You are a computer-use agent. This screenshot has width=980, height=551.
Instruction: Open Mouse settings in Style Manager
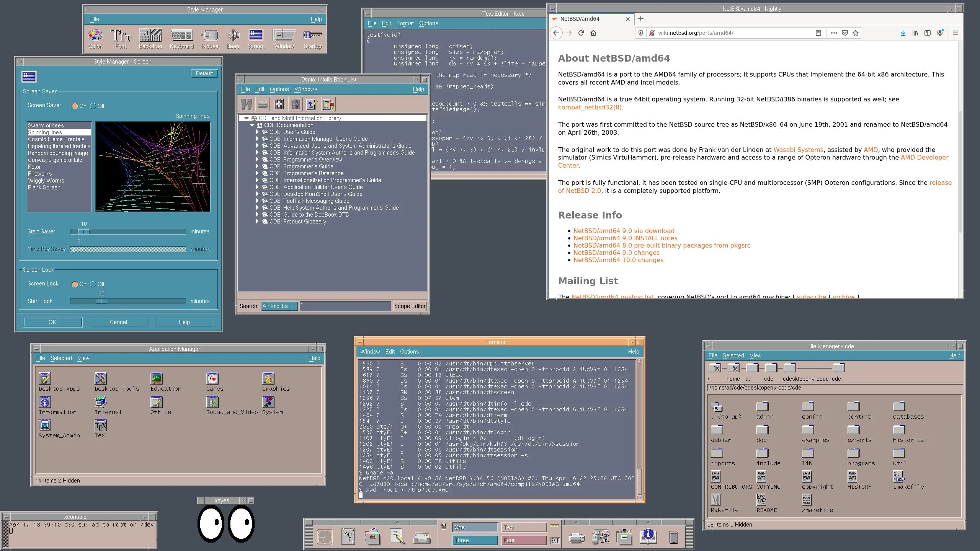[x=210, y=39]
